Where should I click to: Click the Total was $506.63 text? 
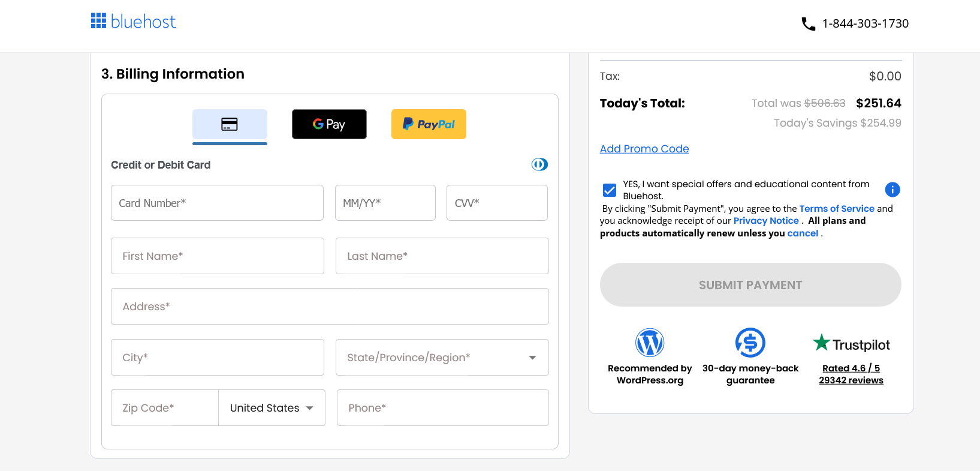[x=798, y=103]
